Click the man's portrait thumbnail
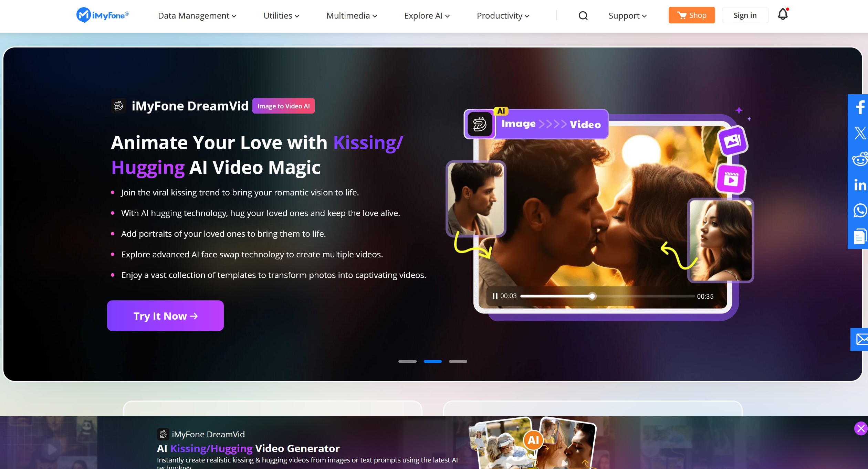Viewport: 868px width, 469px height. coord(476,199)
